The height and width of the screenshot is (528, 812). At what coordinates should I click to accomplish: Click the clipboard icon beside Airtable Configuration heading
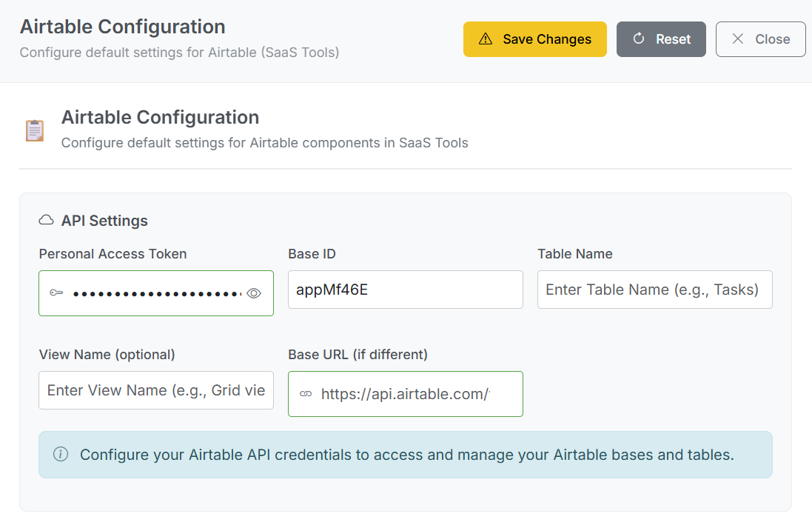pos(35,130)
